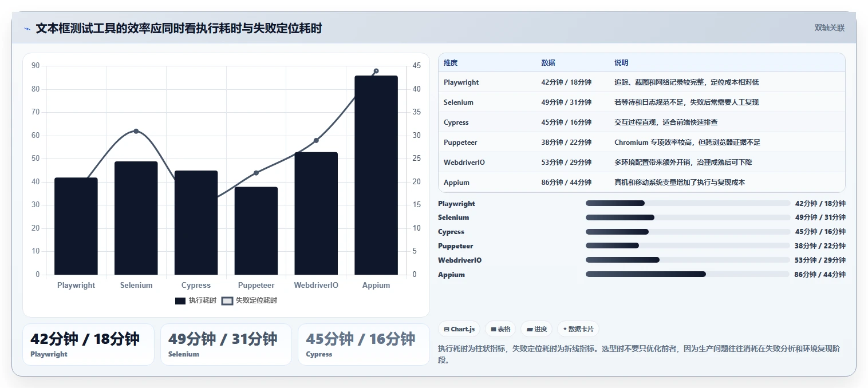Select the 进度 chip
This screenshot has width=868, height=388.
tap(536, 329)
